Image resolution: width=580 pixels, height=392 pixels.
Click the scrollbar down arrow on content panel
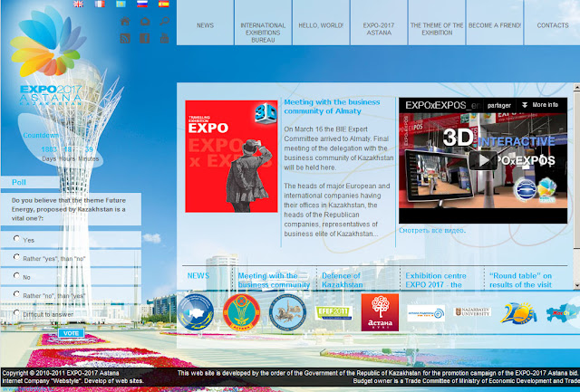(x=576, y=285)
